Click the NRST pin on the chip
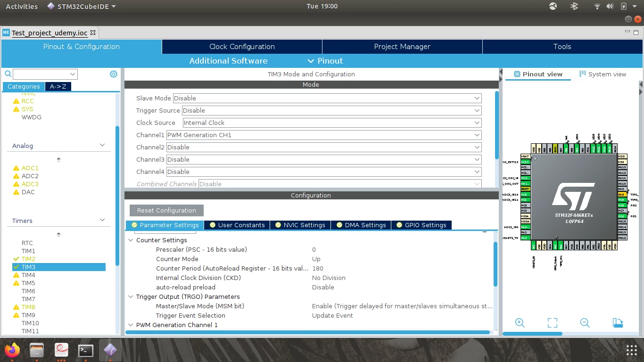The height and width of the screenshot is (362, 644). 525,189
